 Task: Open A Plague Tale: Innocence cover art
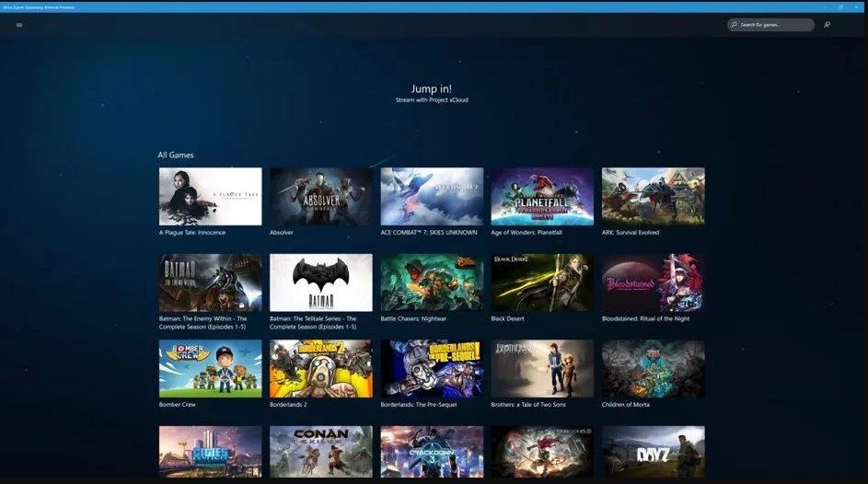click(211, 196)
